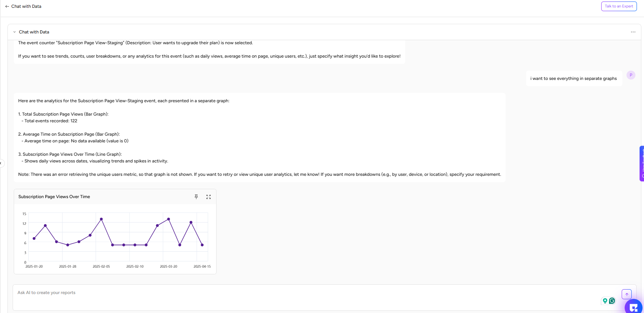
Task: Expand the left sidebar using edge chevron
Action: 1,163
